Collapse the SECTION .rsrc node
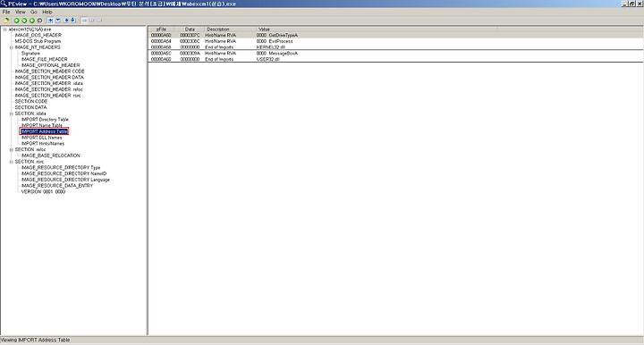This screenshot has width=644, height=345. coord(12,162)
